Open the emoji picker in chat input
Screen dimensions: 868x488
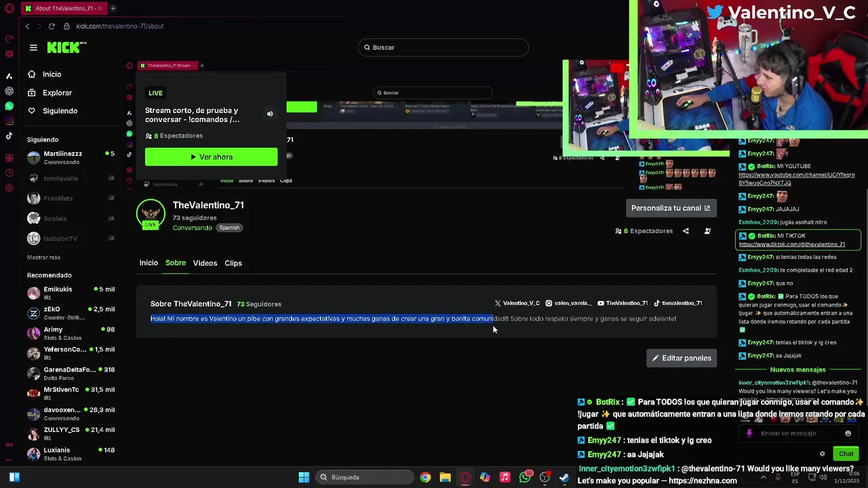[x=848, y=434]
